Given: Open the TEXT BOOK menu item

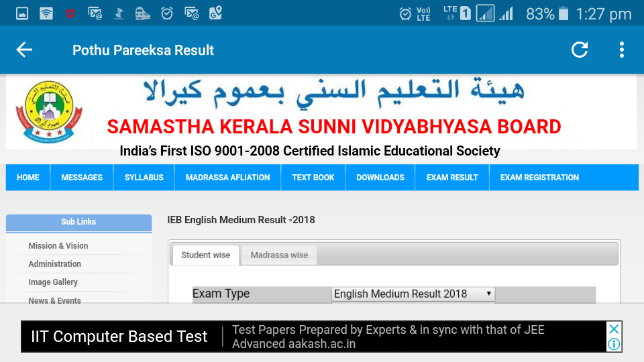Looking at the screenshot, I should pyautogui.click(x=313, y=177).
